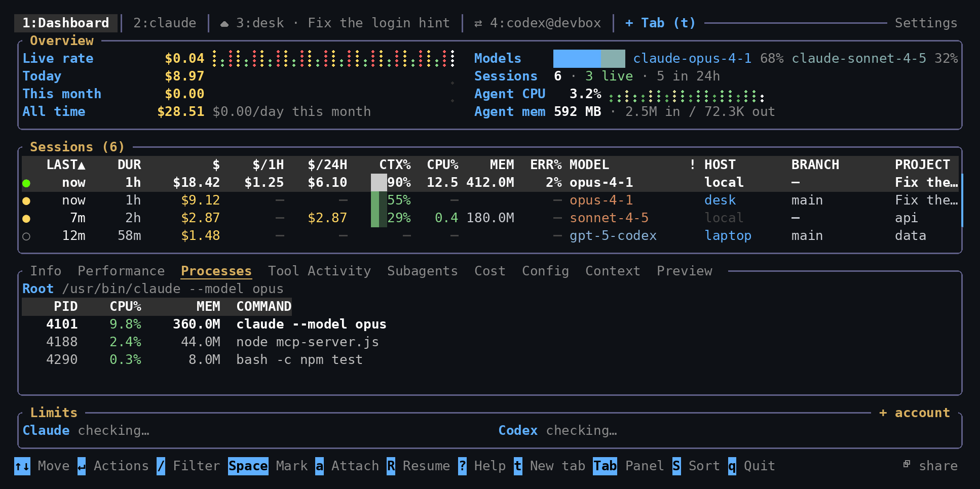Select the Tool Activity panel tab
The image size is (980, 489).
(319, 271)
